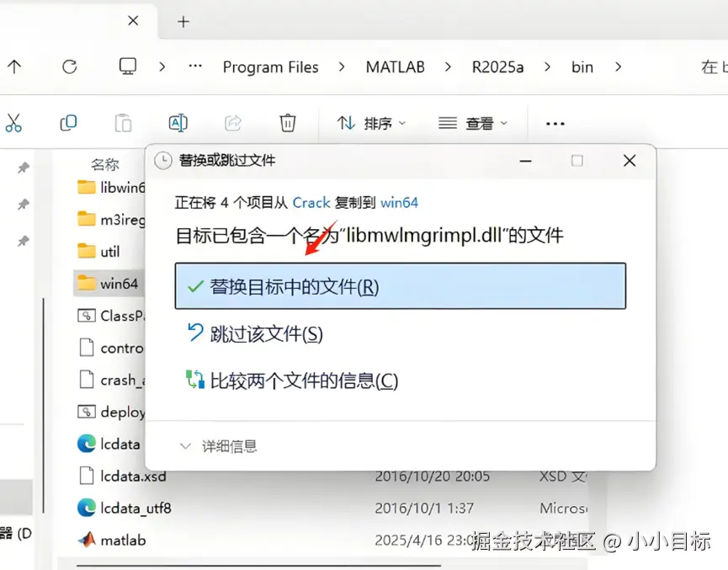Add a new Explorer tab
The height and width of the screenshot is (570, 728).
(x=183, y=21)
